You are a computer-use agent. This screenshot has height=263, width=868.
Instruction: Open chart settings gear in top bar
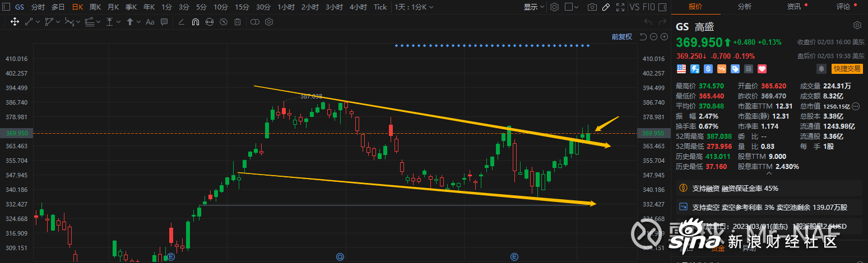pyautogui.click(x=555, y=7)
